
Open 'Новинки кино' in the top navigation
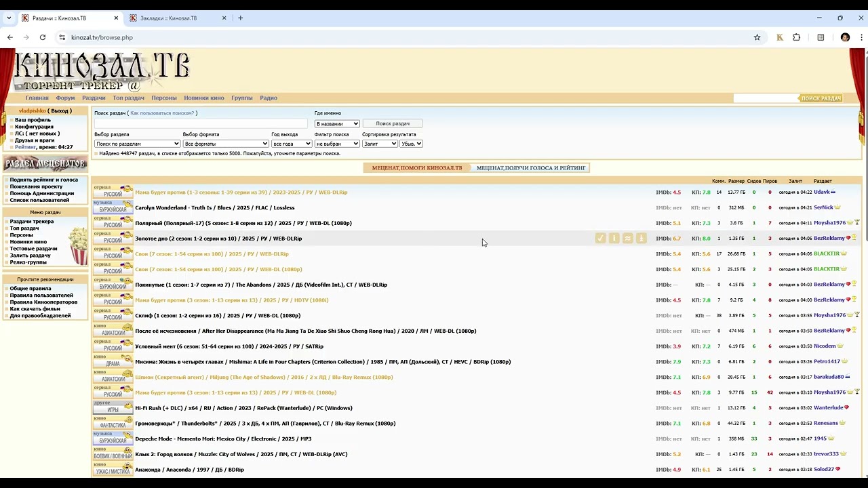[x=204, y=98]
